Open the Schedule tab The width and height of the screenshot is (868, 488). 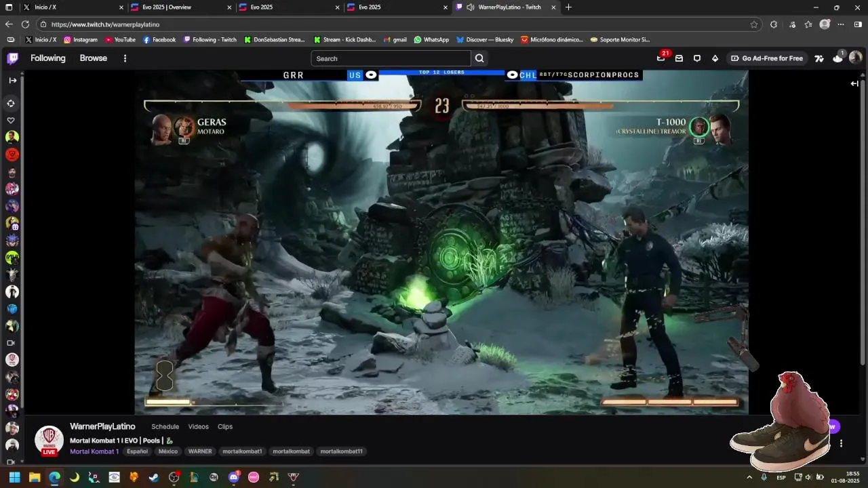click(165, 426)
